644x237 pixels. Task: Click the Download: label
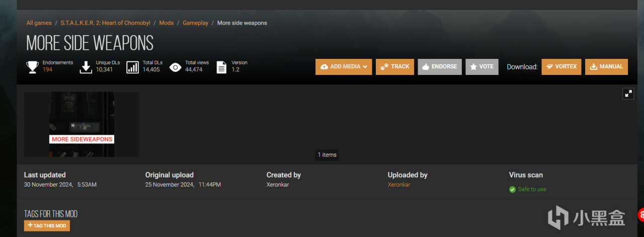(522, 66)
